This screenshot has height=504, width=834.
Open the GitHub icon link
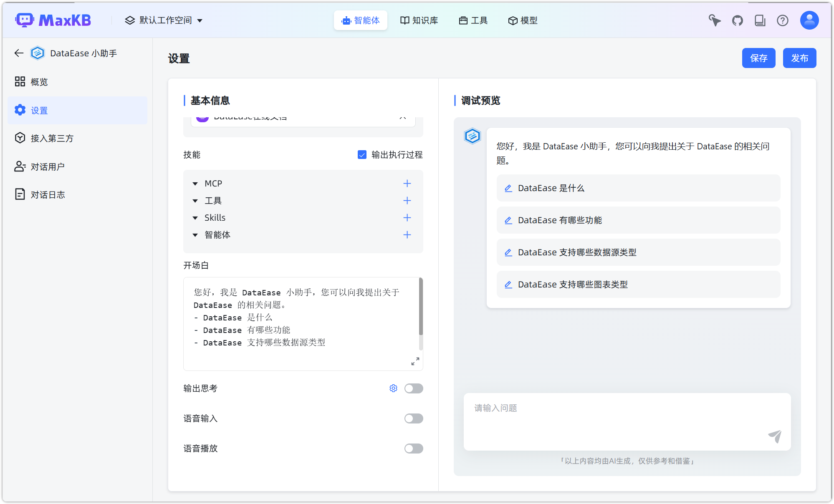coord(738,20)
